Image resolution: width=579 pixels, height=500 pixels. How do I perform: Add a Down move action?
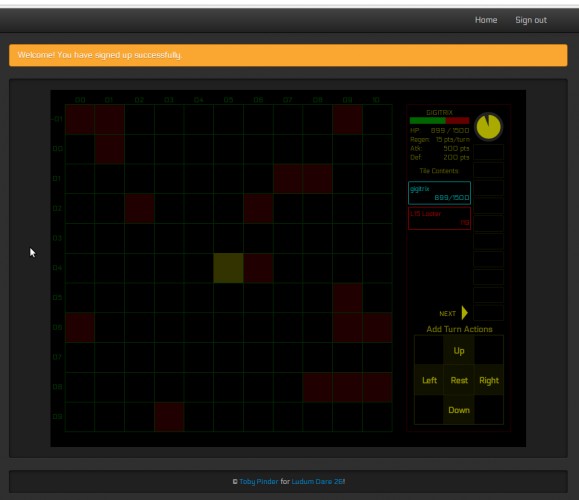pos(459,410)
